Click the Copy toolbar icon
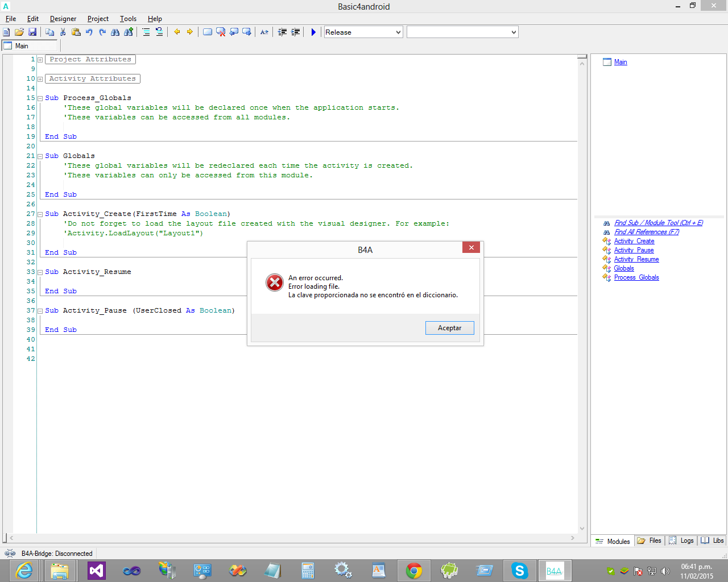728x582 pixels. coord(49,32)
